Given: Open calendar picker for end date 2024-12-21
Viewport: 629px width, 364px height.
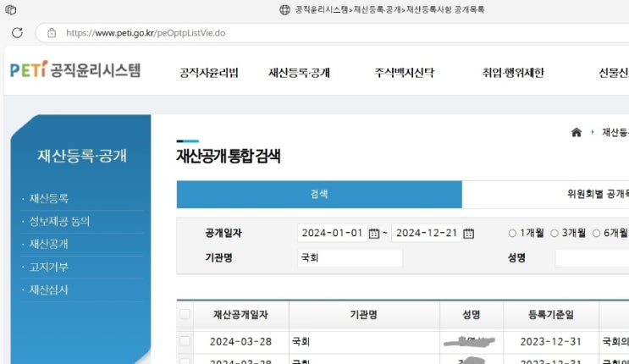Looking at the screenshot, I should 468,233.
